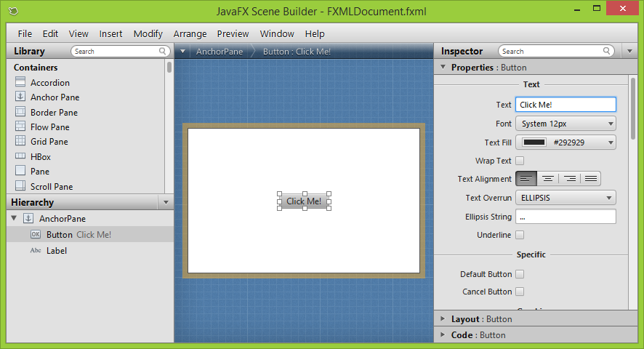Expand the Code : Button section
Image resolution: width=644 pixels, height=349 pixels.
click(443, 334)
